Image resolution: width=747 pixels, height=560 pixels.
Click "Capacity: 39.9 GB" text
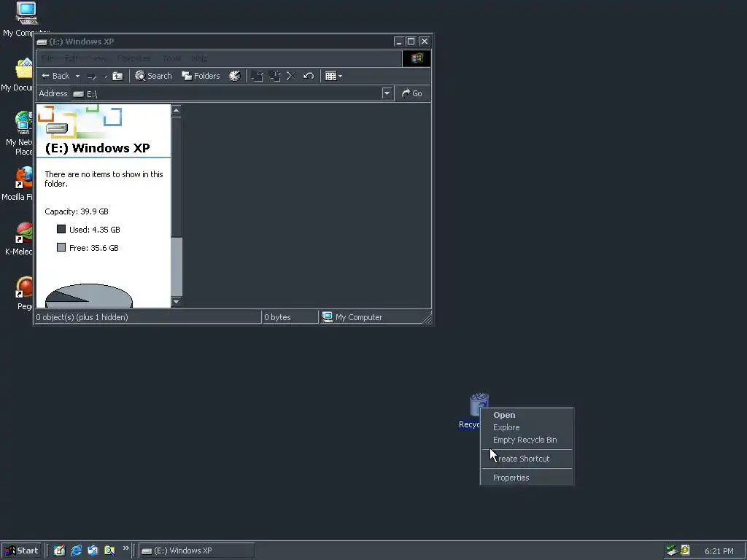pos(76,211)
